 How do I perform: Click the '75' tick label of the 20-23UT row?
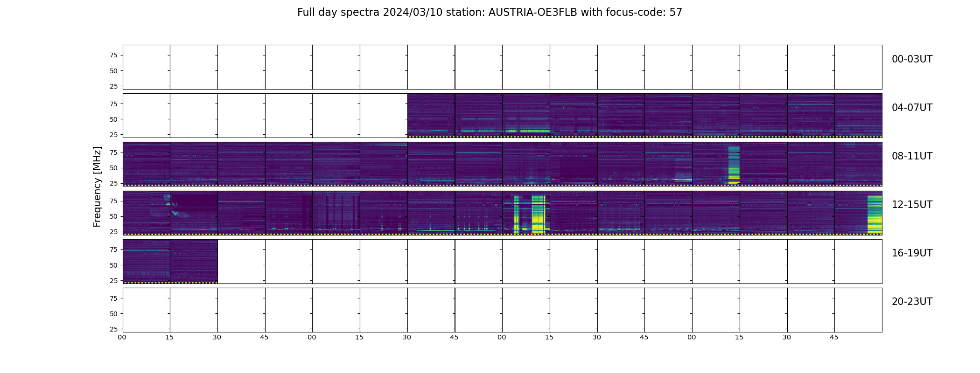(x=113, y=298)
